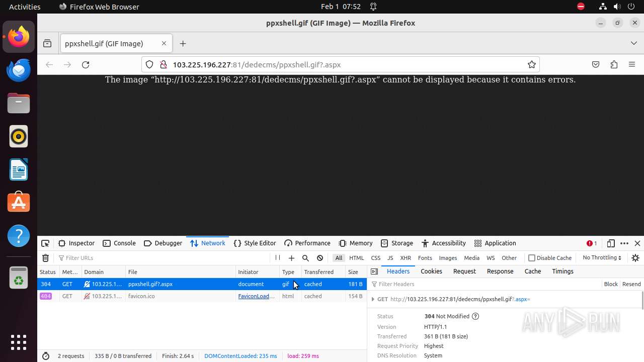Image resolution: width=644 pixels, height=362 pixels.
Task: Switch to the Console tab
Action: click(x=119, y=243)
